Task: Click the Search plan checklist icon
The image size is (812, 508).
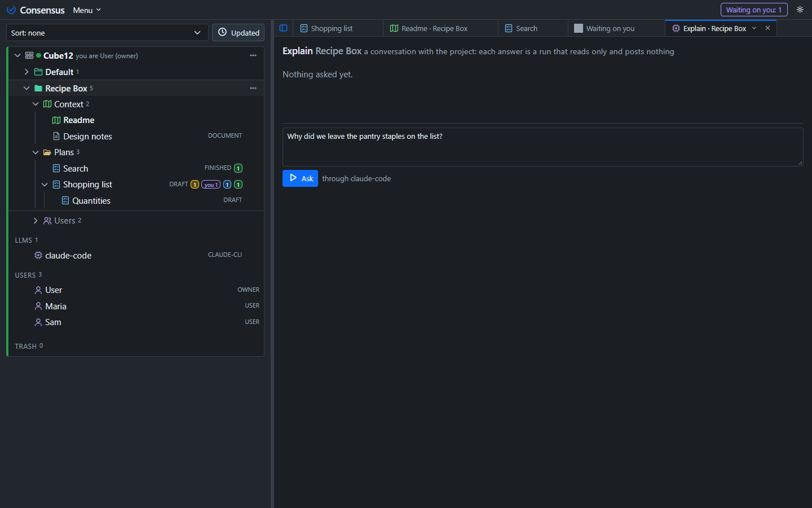Action: click(x=56, y=168)
